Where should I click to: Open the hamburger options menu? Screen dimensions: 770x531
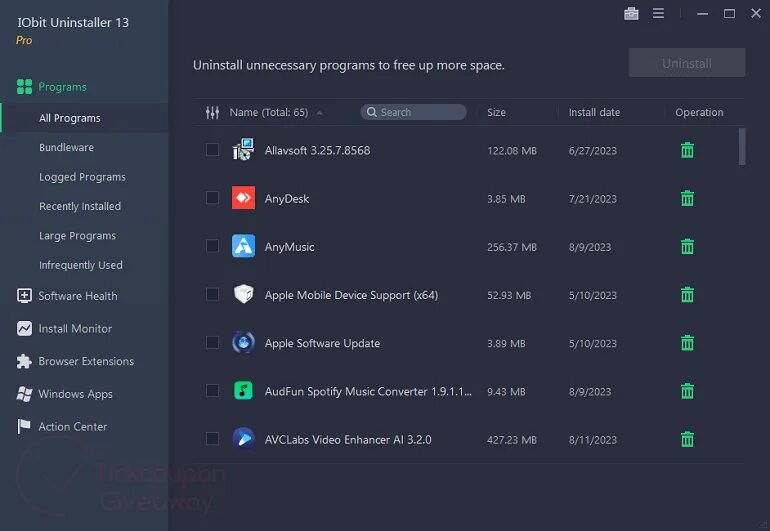(x=658, y=13)
